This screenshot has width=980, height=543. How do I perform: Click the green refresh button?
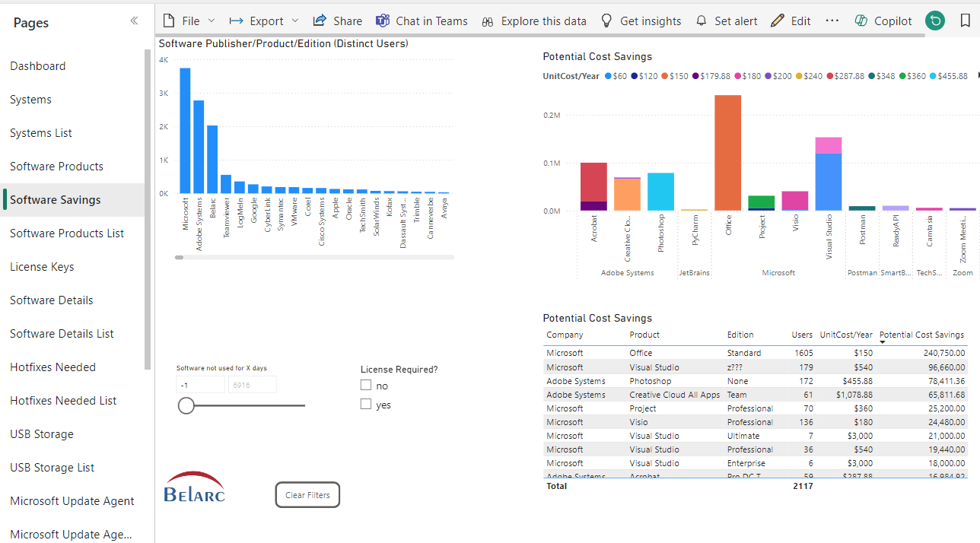tap(935, 21)
